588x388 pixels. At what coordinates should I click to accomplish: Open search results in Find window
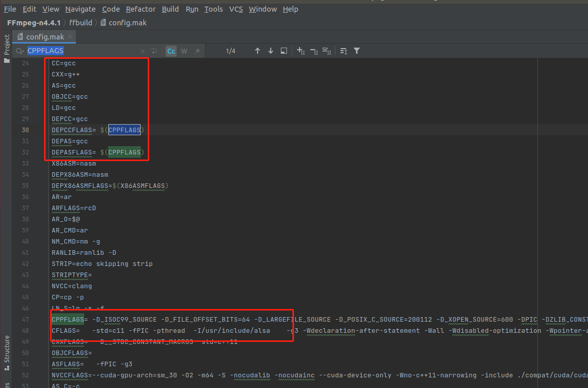click(283, 51)
